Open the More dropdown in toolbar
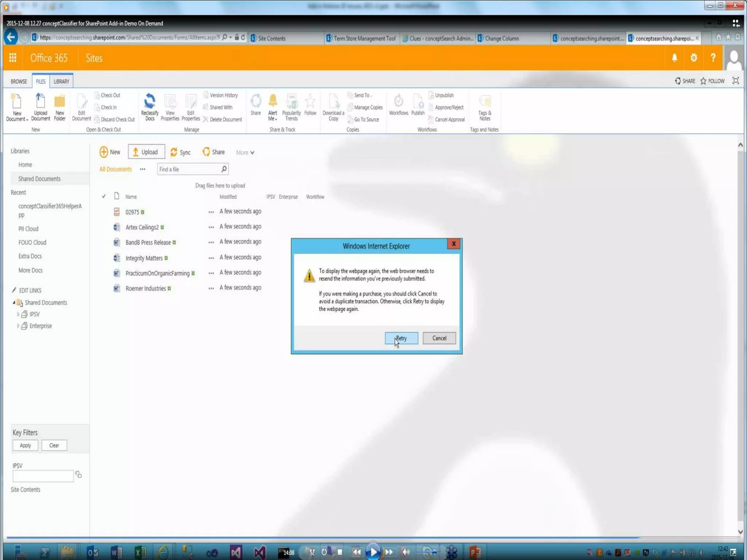 tap(245, 152)
